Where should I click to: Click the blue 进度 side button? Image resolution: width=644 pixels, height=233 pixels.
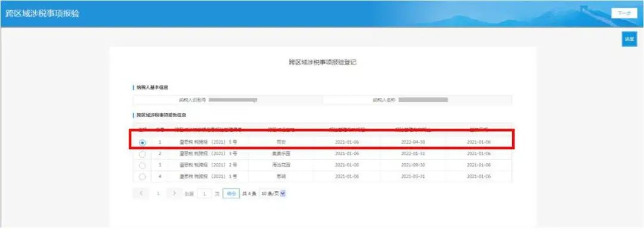coord(629,39)
